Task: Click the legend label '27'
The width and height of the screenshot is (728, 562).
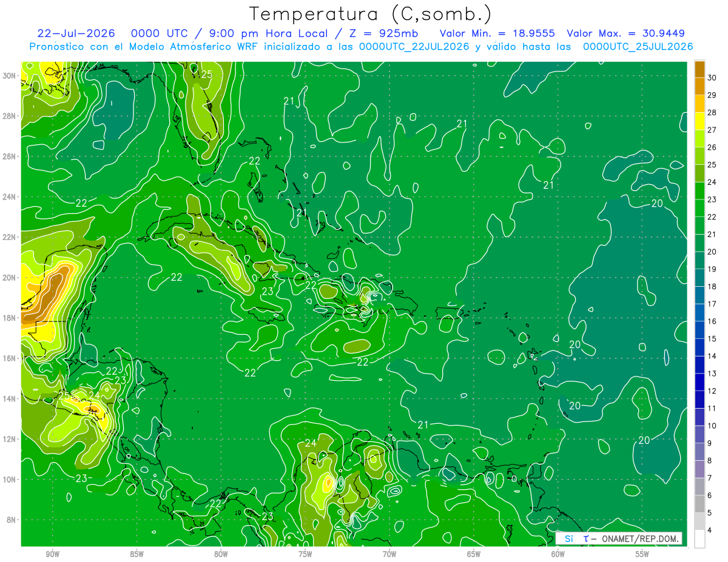Action: coord(712,130)
